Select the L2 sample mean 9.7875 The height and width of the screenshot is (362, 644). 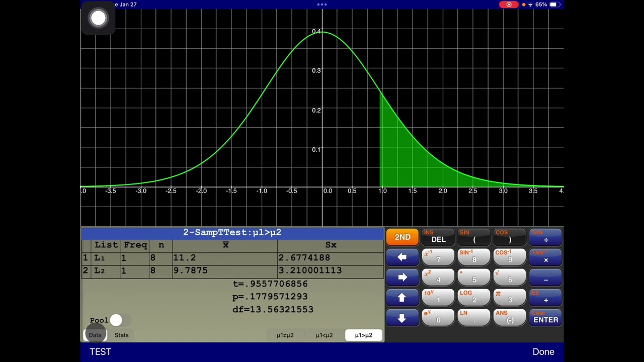click(225, 270)
